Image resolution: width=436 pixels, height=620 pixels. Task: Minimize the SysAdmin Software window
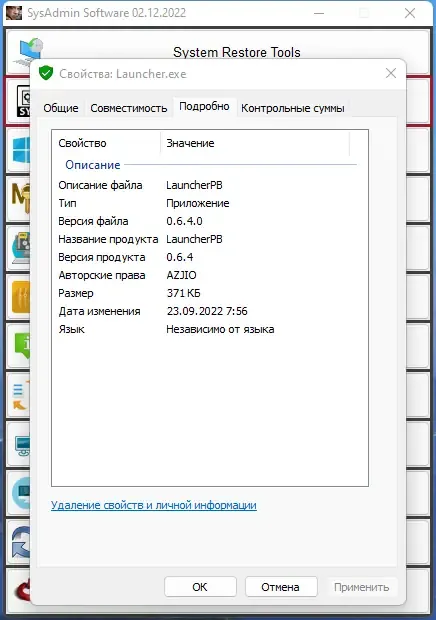319,13
